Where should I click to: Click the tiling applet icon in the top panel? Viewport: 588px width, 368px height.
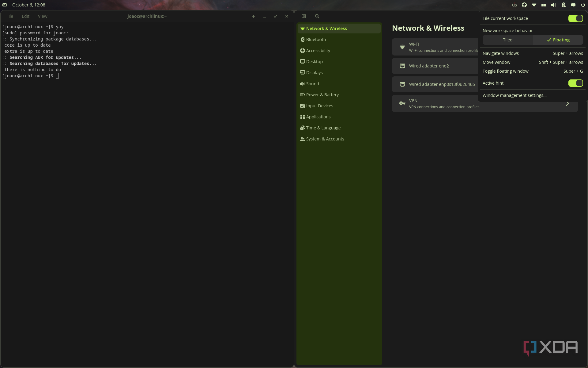click(x=544, y=5)
